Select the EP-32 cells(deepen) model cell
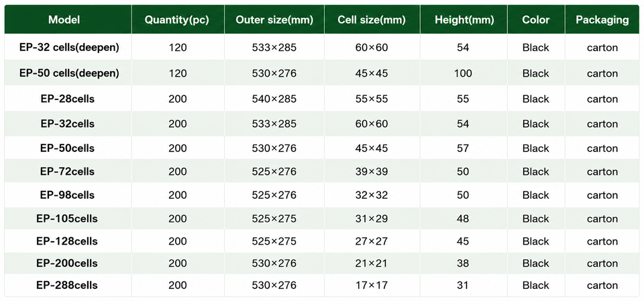644x301 pixels. (x=69, y=48)
